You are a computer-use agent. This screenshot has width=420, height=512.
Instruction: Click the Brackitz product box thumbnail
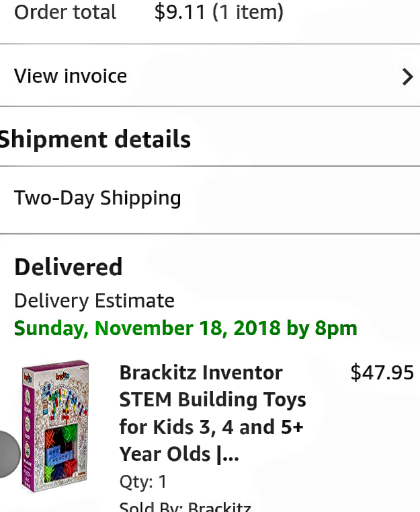click(54, 425)
